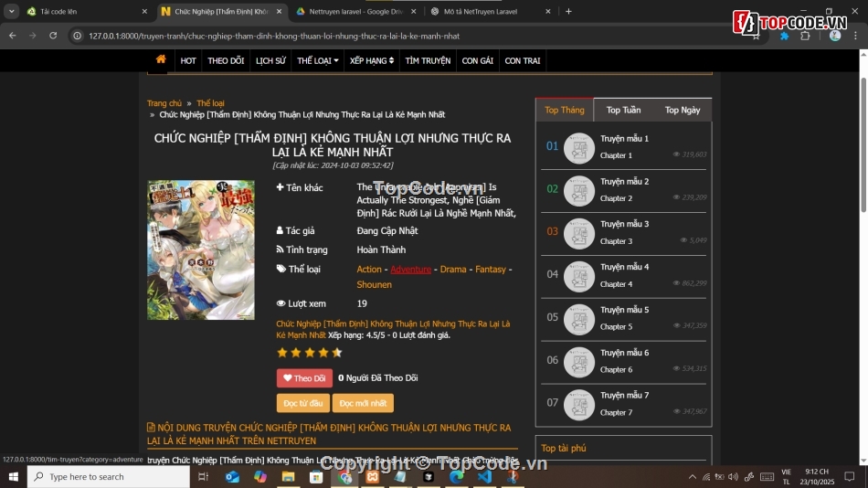868x488 pixels.
Task: Open LỊCH SỬ page
Action: pos(270,61)
